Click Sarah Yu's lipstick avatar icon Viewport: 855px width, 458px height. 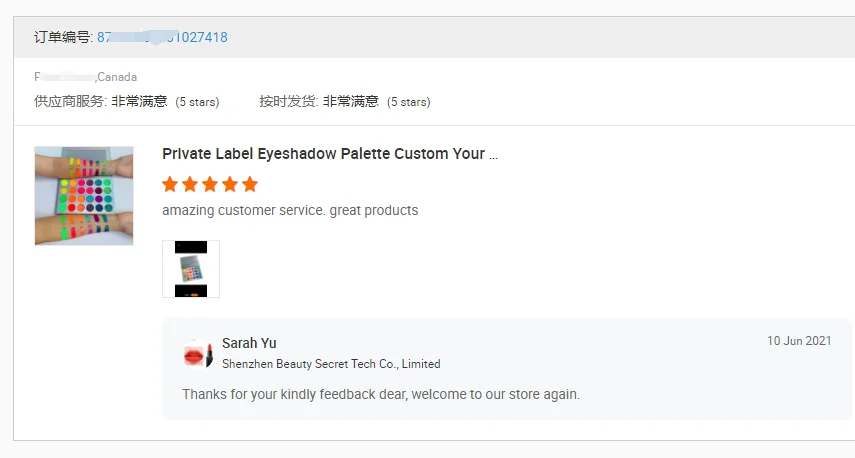(x=196, y=354)
